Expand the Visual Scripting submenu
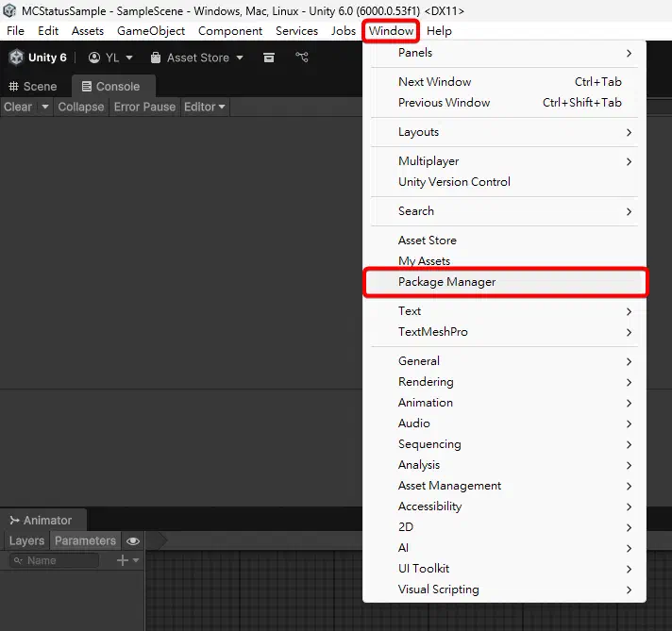The image size is (672, 631). point(504,589)
